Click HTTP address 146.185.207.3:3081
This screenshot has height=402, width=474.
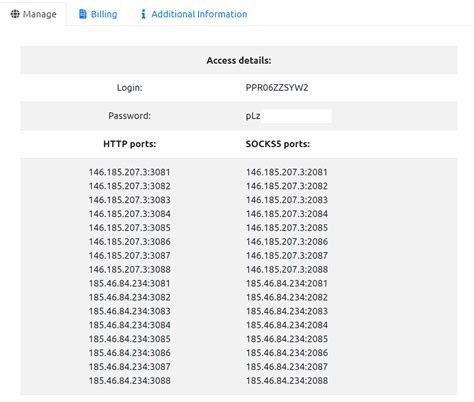130,172
